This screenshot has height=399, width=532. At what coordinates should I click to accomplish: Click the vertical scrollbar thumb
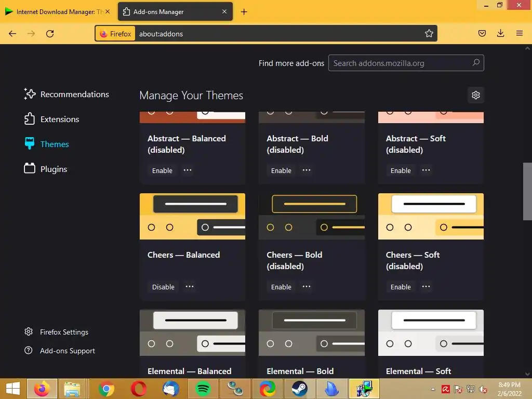coord(527,191)
